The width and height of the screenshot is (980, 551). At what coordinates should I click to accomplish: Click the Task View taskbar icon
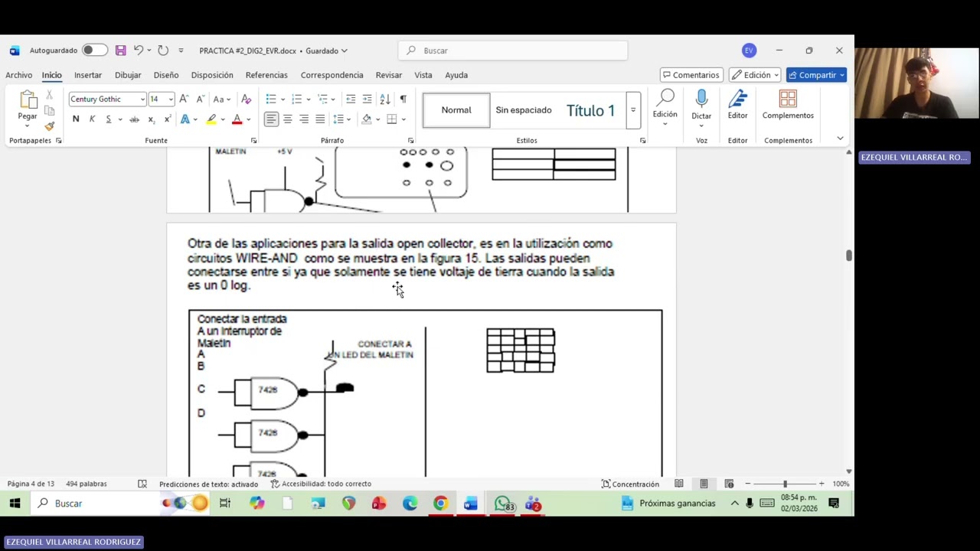(x=225, y=503)
